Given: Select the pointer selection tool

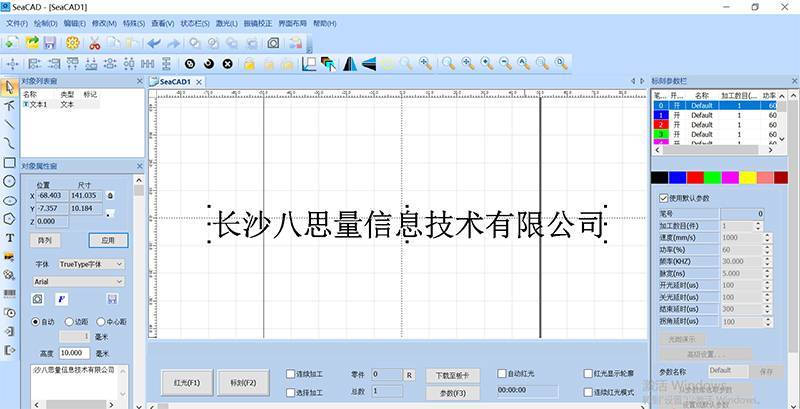Looking at the screenshot, I should click(9, 87).
